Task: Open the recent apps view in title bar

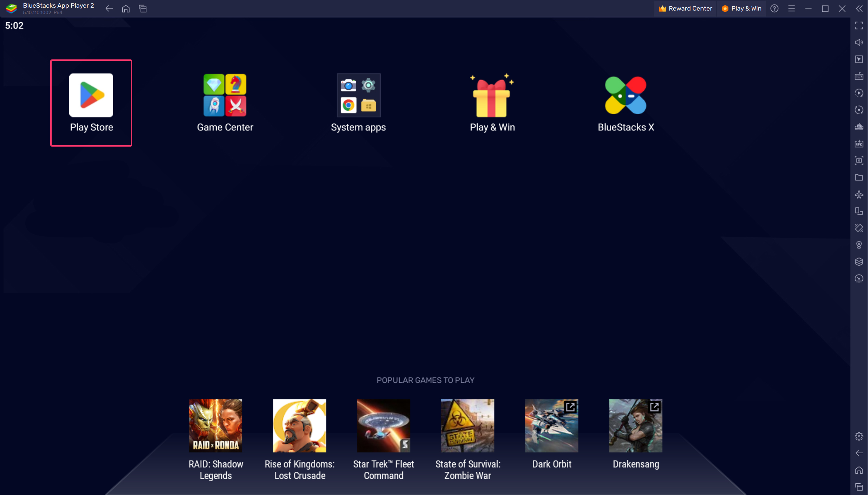Action: [143, 8]
